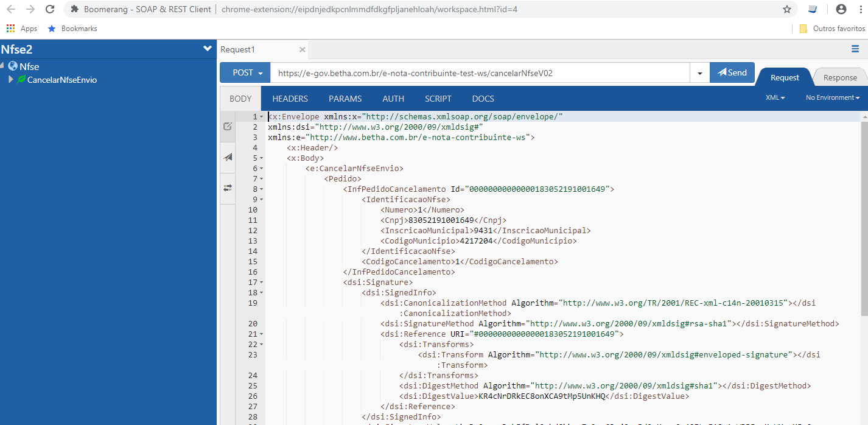This screenshot has width=868, height=425.
Task: Fold the dsi:Signature block at line 17
Action: click(262, 283)
